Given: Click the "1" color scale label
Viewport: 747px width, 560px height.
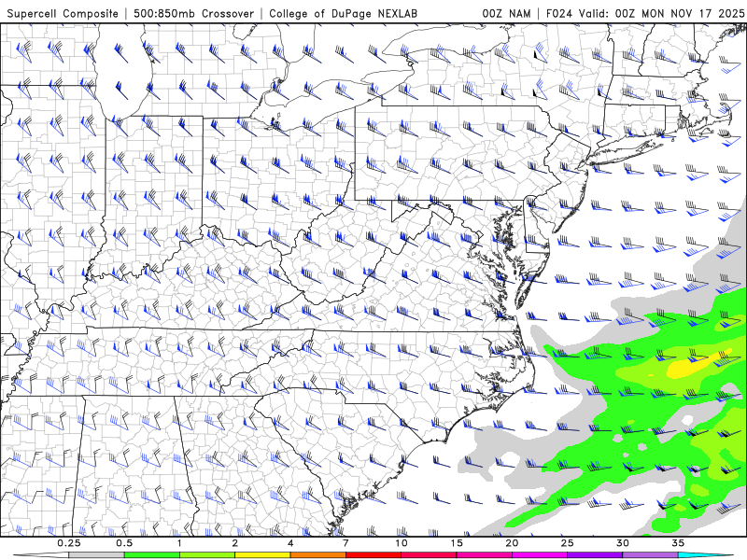Looking at the screenshot, I should [179, 543].
